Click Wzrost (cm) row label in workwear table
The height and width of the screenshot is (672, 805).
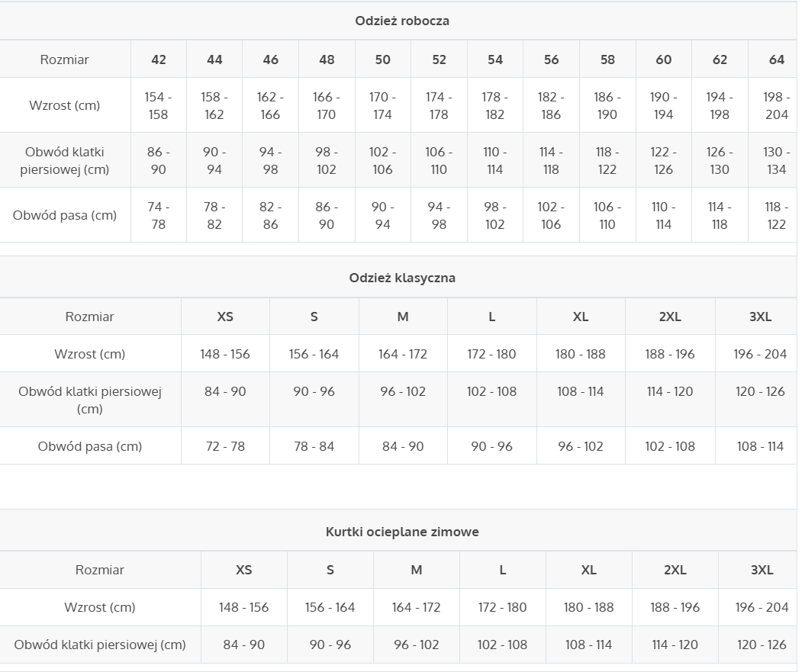coord(65,105)
